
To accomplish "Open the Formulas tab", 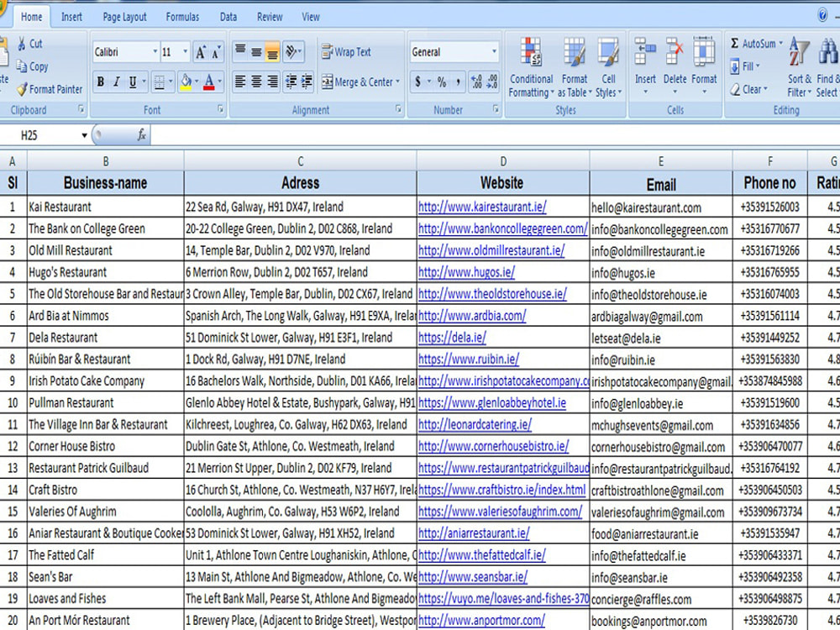I will point(182,17).
